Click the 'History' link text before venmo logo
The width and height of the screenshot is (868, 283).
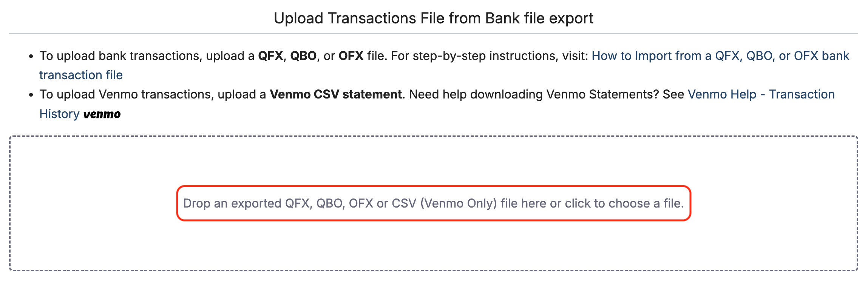59,114
